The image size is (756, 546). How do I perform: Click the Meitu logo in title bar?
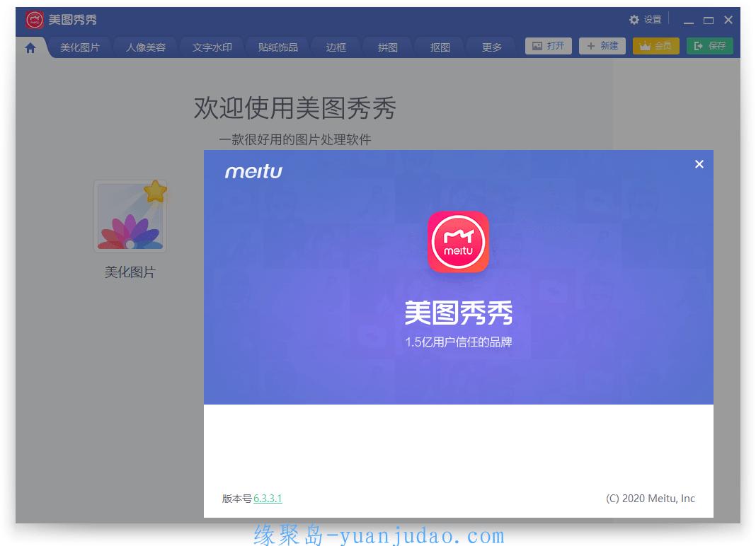click(34, 20)
